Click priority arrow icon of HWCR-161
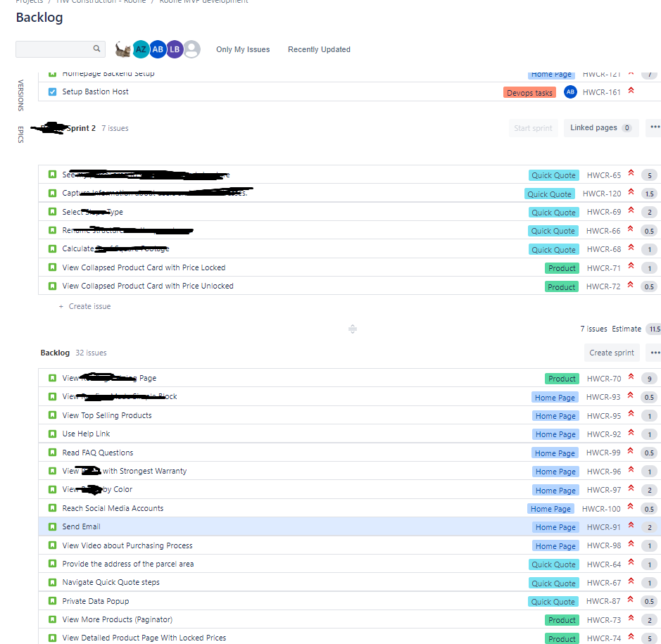Viewport: 661px width, 644px height. [631, 90]
